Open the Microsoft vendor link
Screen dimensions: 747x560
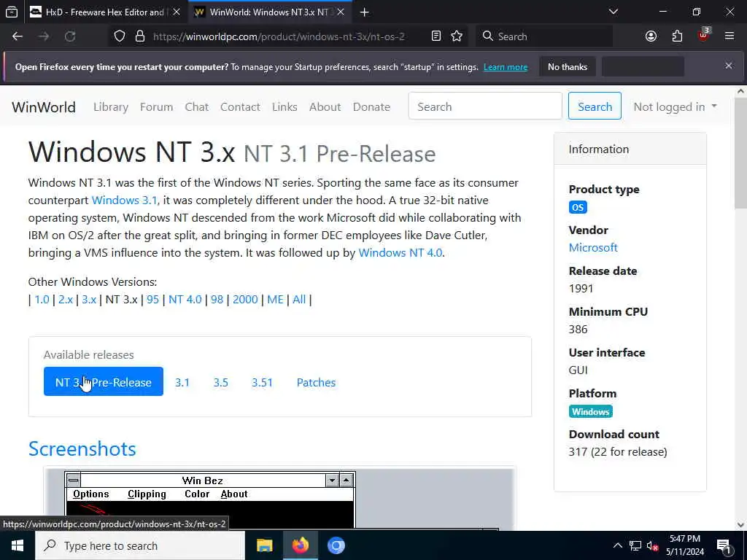[592, 248]
